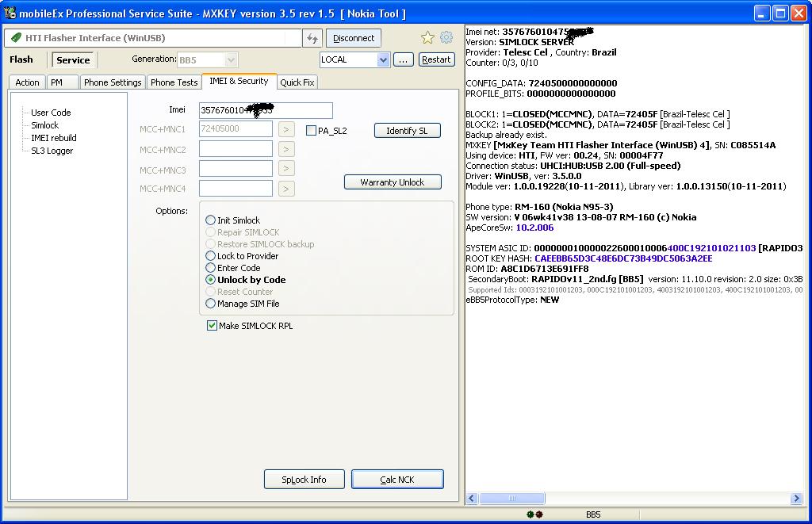This screenshot has width=812, height=524.
Task: Click the MCC+MNC4 input field
Action: coord(236,189)
